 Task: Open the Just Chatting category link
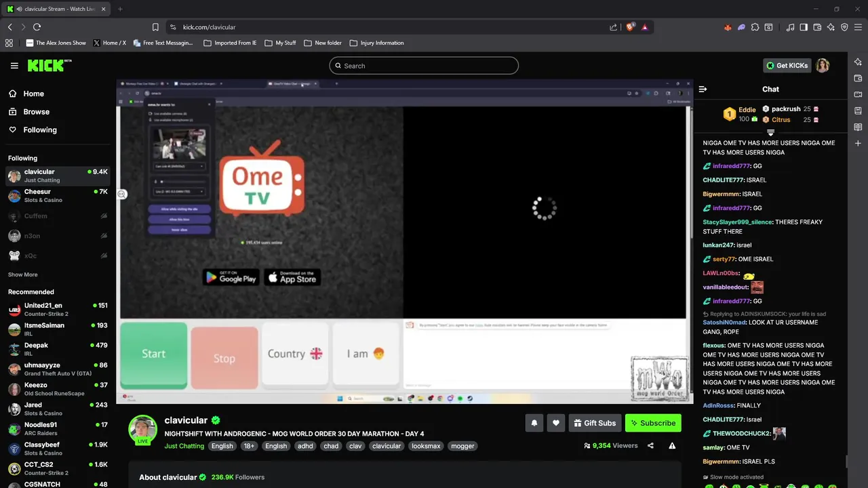184,446
